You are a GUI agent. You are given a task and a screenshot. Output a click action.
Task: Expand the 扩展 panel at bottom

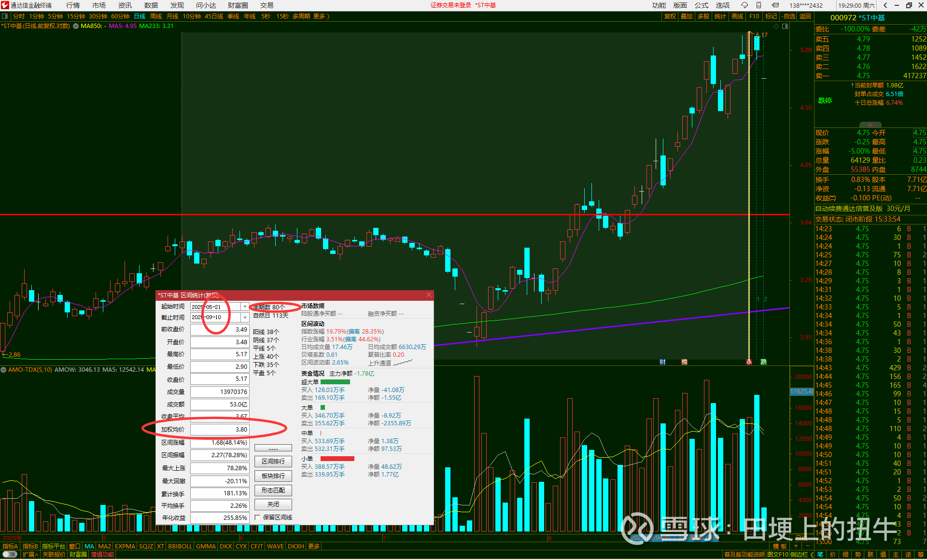30,555
